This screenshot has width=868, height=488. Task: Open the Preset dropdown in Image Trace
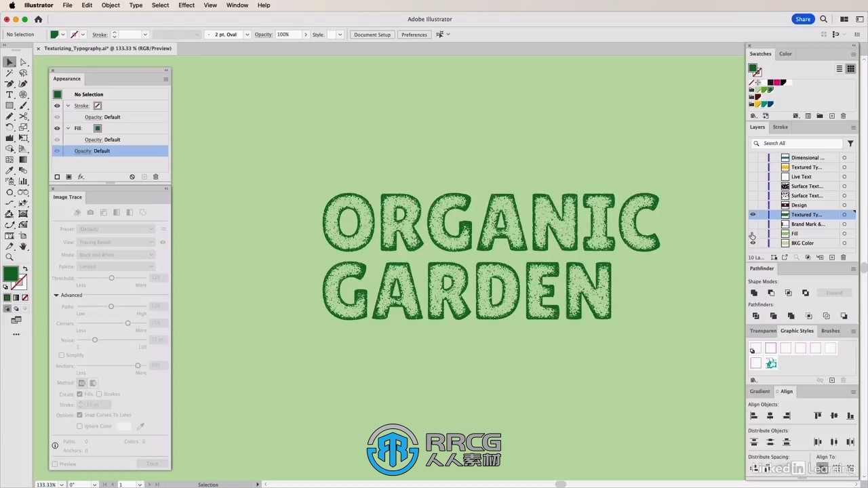(x=117, y=229)
